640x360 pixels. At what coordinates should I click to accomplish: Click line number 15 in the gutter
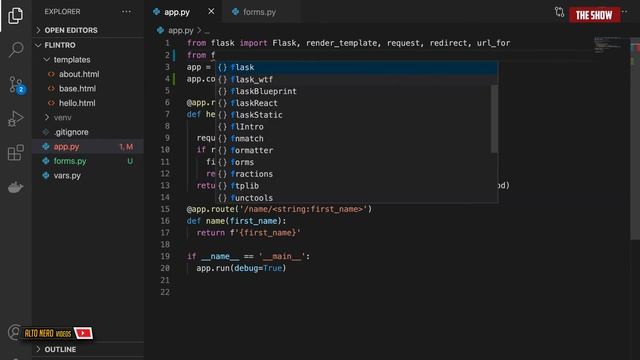pos(165,209)
